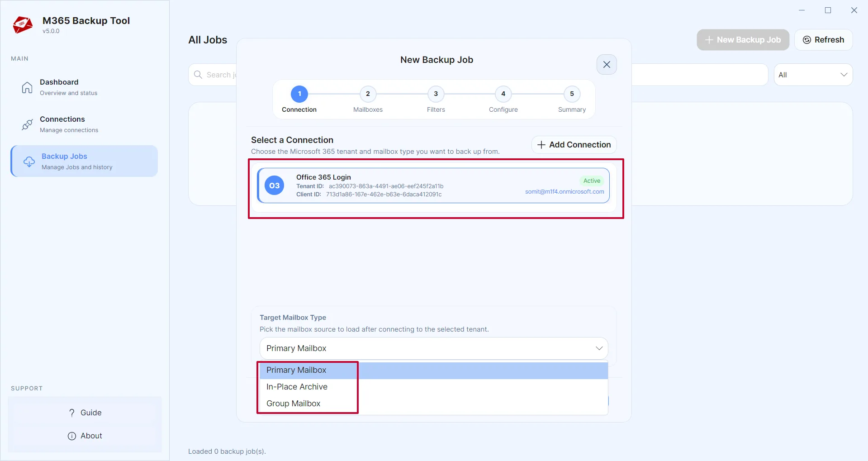Click the Refresh button

pyautogui.click(x=823, y=40)
